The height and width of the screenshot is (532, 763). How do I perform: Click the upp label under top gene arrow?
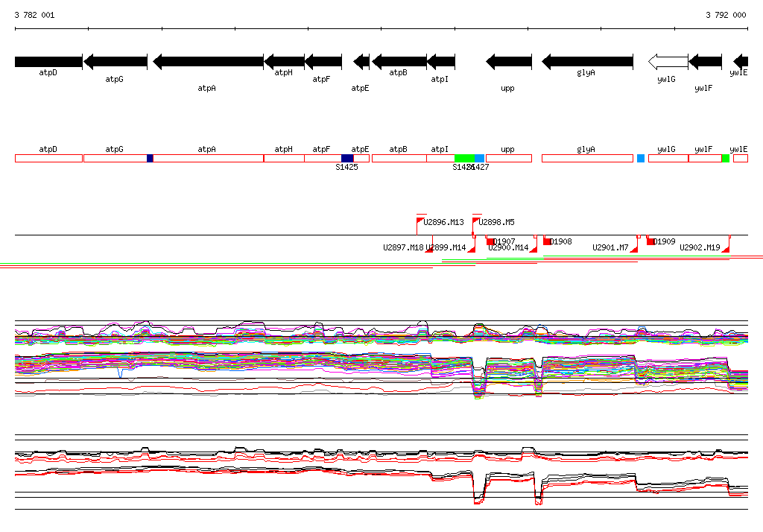click(507, 88)
